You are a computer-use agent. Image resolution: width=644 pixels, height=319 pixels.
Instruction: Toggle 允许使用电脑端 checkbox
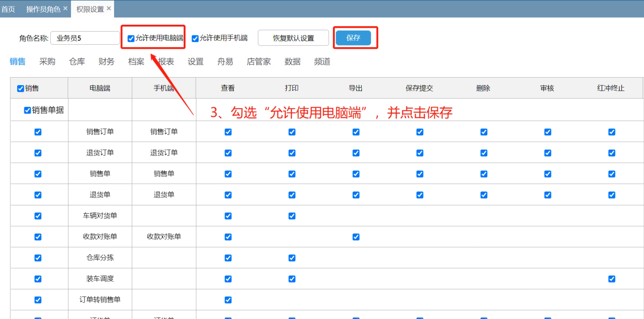[x=131, y=38]
